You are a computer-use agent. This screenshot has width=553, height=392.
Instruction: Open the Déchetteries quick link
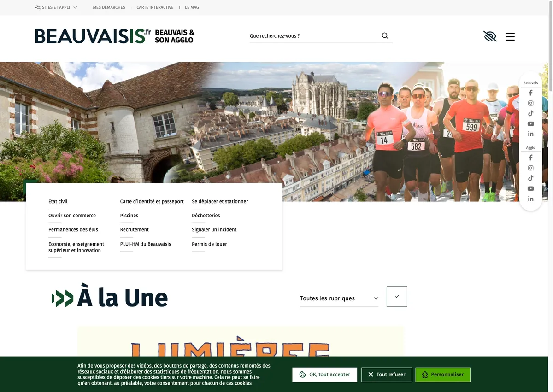(206, 216)
